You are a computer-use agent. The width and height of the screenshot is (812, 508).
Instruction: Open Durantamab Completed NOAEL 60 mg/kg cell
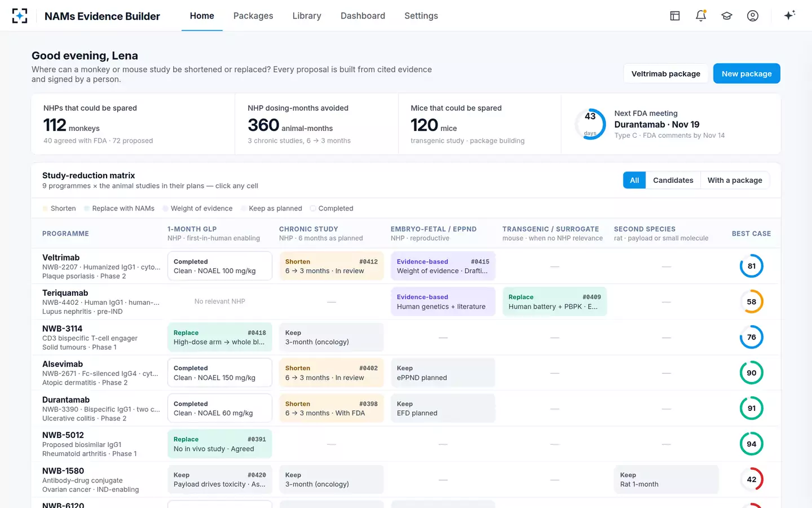[220, 408]
